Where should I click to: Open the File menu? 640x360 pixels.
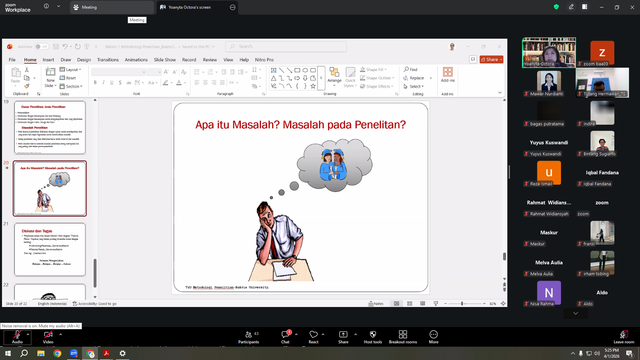point(12,60)
